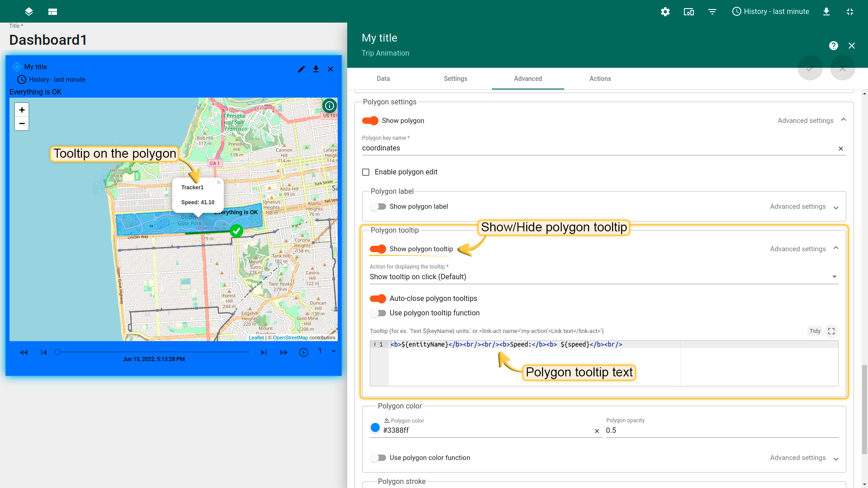Close the Tracker1 map tooltip
Image resolution: width=868 pixels, height=488 pixels.
(x=219, y=183)
